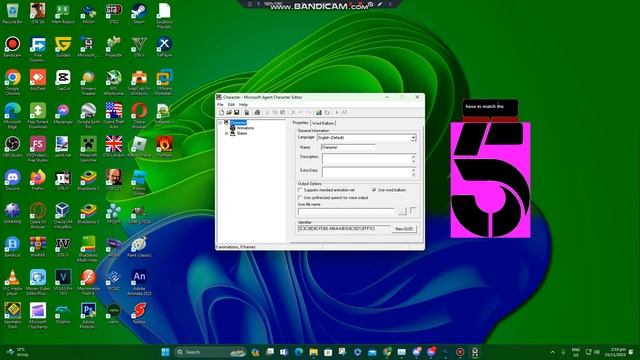Switch to the Word Balloon tab
Image resolution: width=640 pixels, height=360 pixels.
(323, 123)
